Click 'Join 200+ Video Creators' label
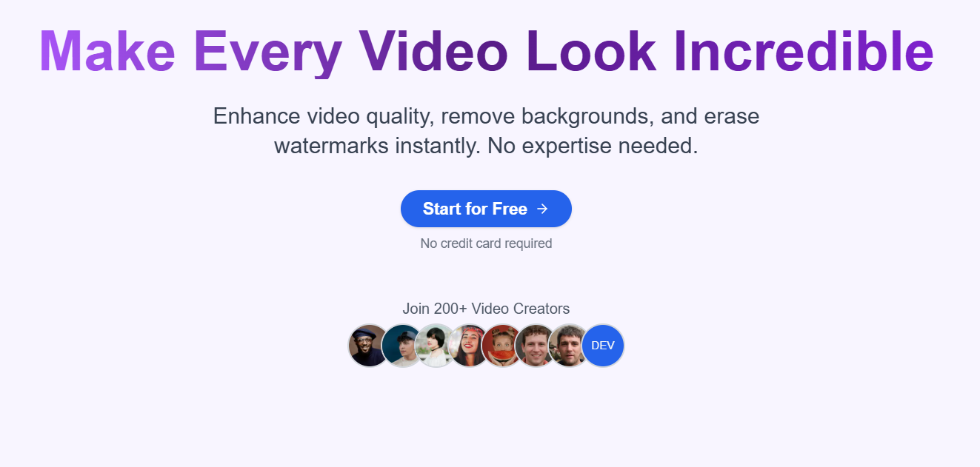The image size is (980, 467). [486, 309]
